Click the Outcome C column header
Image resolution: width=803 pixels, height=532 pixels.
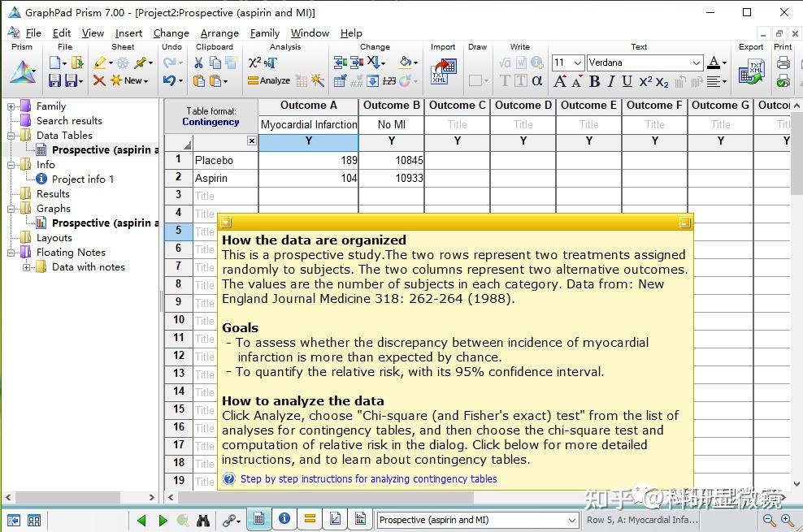tap(457, 106)
